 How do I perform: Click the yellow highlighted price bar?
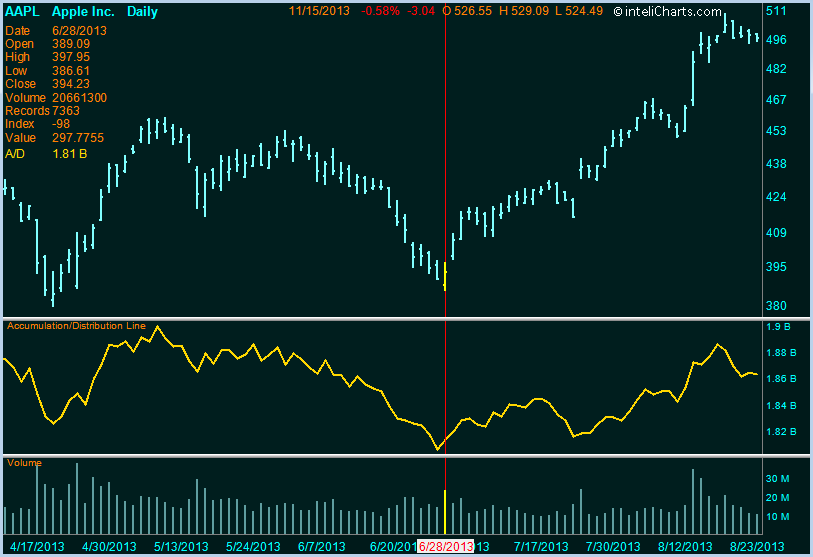(445, 276)
